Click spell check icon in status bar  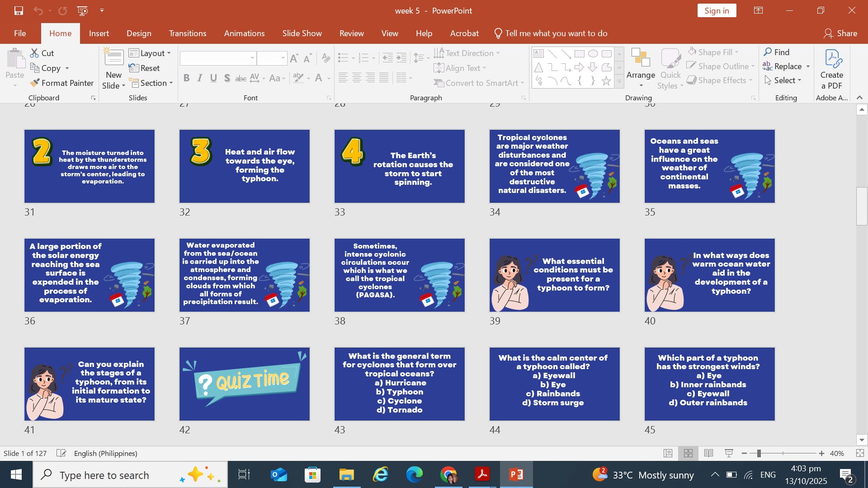[x=61, y=453]
